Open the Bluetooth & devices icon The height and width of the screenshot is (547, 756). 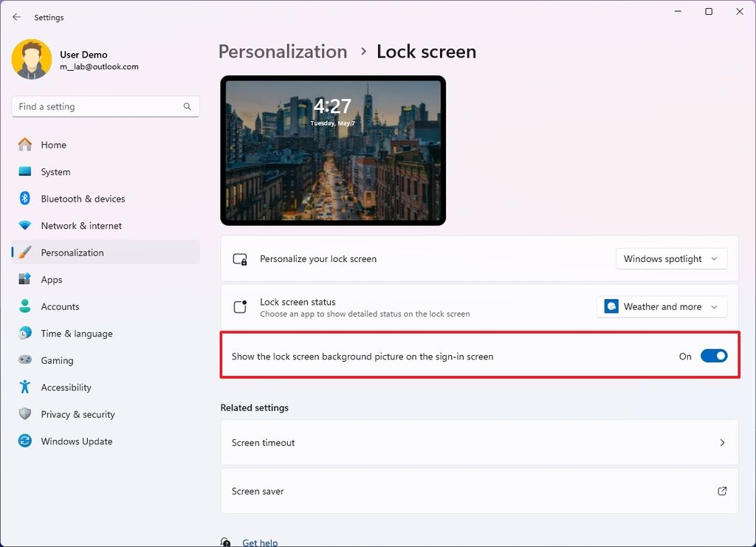pyautogui.click(x=24, y=199)
